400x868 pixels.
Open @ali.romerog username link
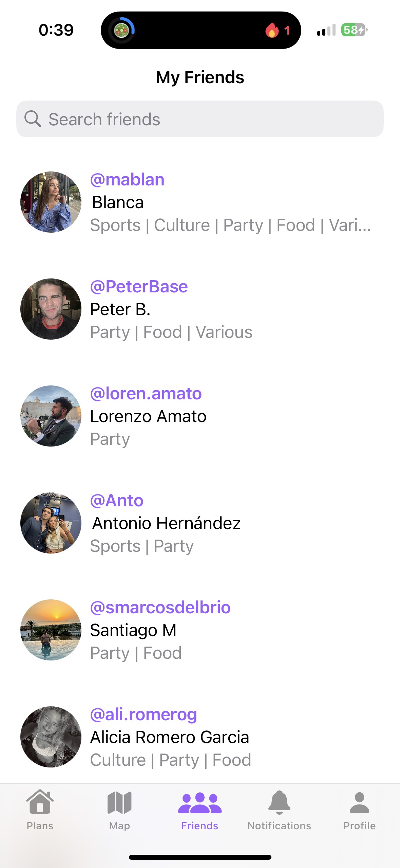144,715
